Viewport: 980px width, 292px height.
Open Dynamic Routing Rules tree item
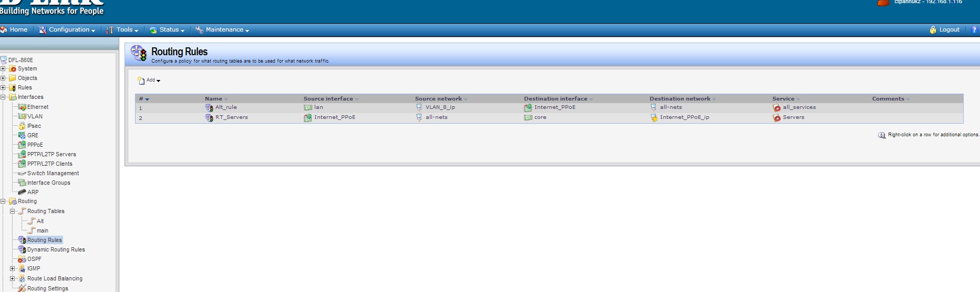(56, 249)
